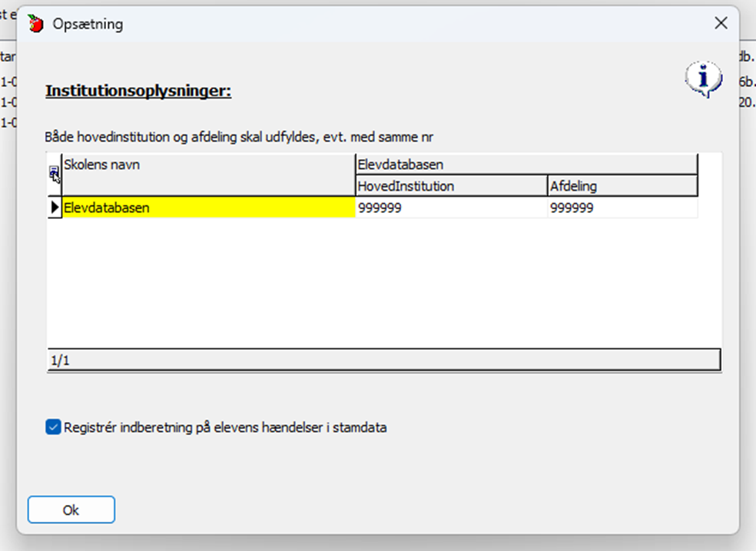756x551 pixels.
Task: Click the 'Opsætning' title bar text
Action: pos(88,24)
